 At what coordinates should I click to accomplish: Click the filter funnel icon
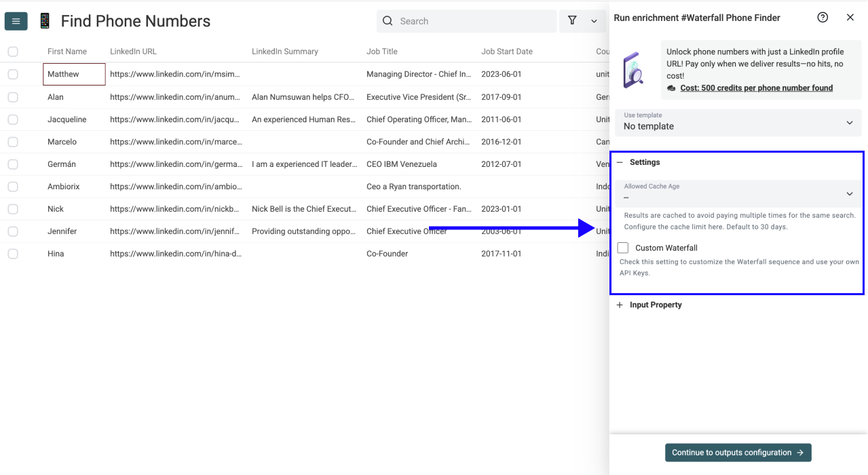tap(572, 21)
